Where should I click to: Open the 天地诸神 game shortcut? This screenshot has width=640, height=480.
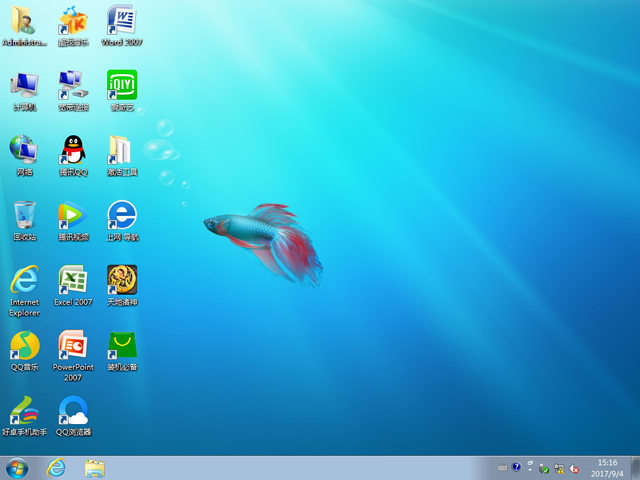coord(121,281)
